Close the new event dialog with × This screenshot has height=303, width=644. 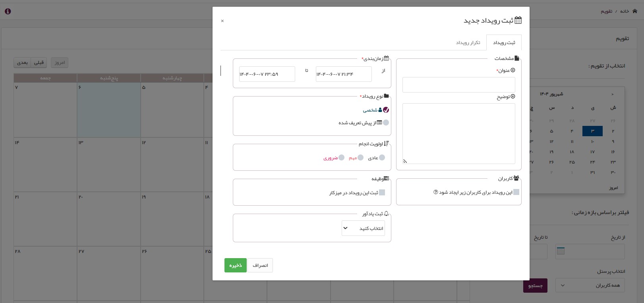222,21
